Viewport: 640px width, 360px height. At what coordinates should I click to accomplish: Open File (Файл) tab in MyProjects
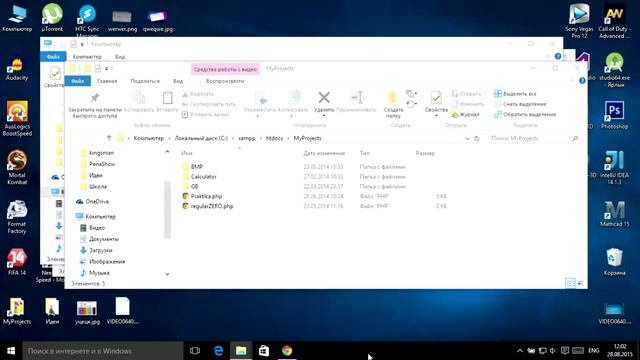pos(78,81)
